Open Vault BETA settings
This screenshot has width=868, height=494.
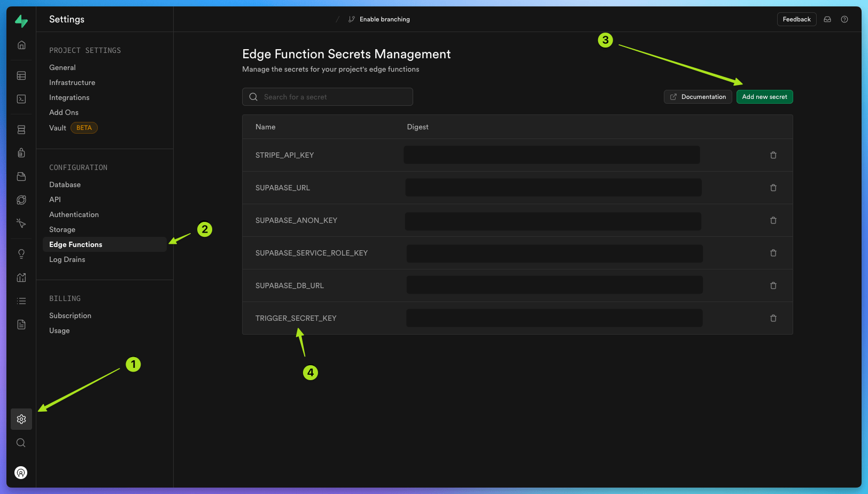(73, 128)
